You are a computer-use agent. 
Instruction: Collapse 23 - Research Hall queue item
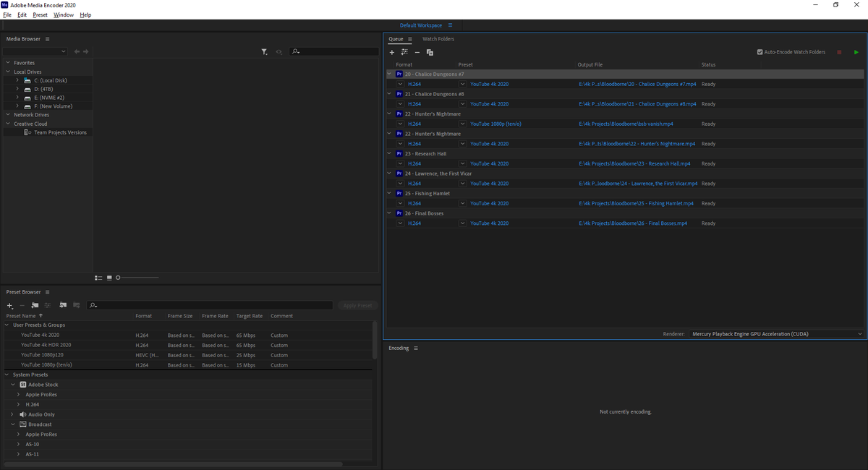point(391,153)
